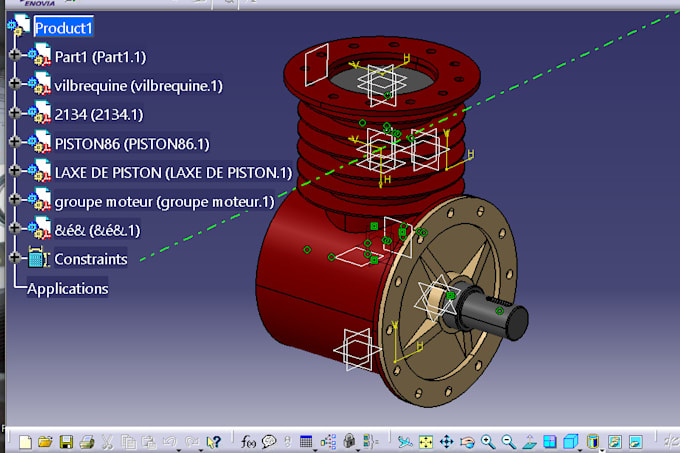Activate the What's This help cursor

[x=213, y=442]
